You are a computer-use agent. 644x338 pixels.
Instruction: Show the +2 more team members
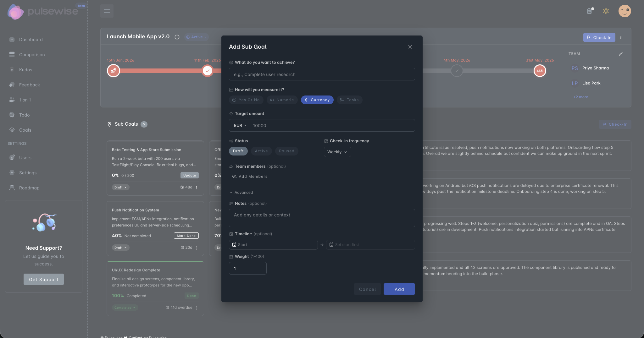click(580, 97)
